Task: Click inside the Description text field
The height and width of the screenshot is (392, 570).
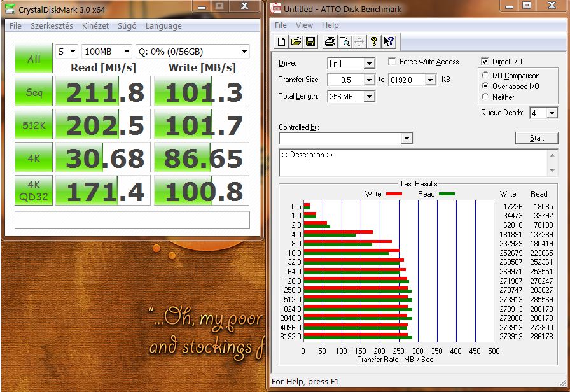Action: point(414,162)
